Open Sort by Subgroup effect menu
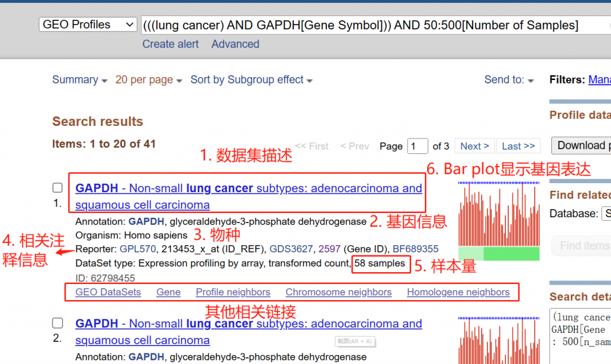The width and height of the screenshot is (611, 364). click(x=251, y=80)
